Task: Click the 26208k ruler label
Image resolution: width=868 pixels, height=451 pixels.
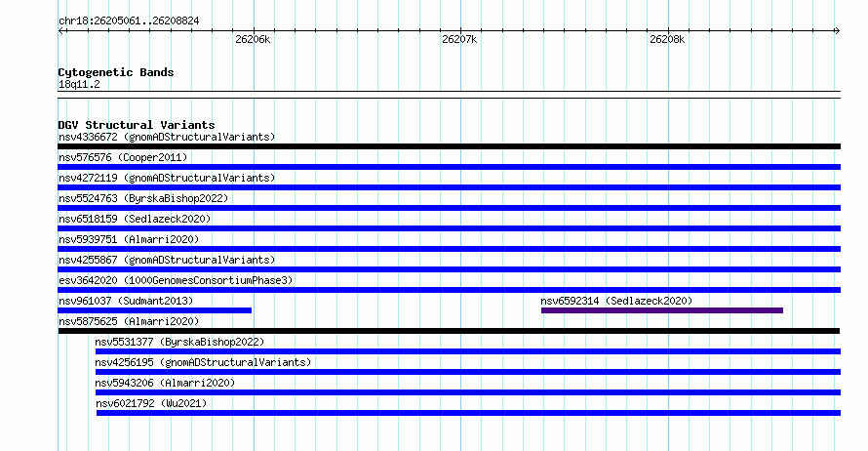Action: [667, 39]
